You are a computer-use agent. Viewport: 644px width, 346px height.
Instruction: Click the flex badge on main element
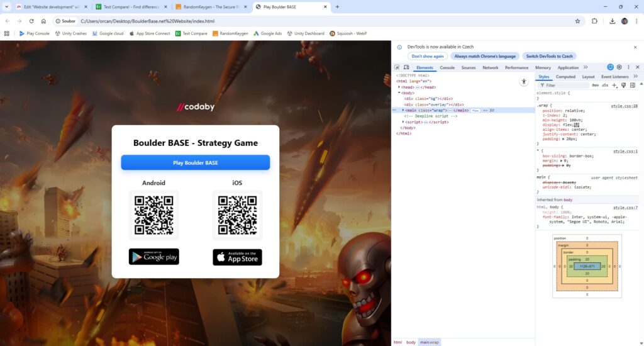[x=475, y=111]
